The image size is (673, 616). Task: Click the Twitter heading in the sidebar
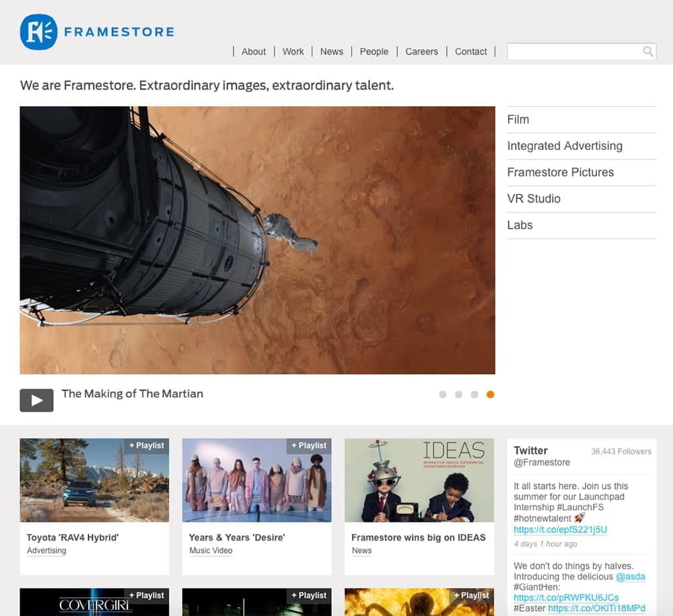(x=530, y=451)
